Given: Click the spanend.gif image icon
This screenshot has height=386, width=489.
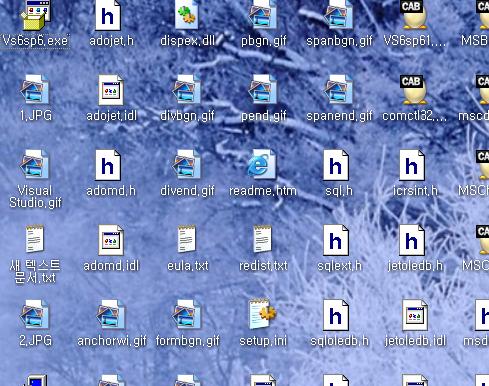Looking at the screenshot, I should (339, 89).
